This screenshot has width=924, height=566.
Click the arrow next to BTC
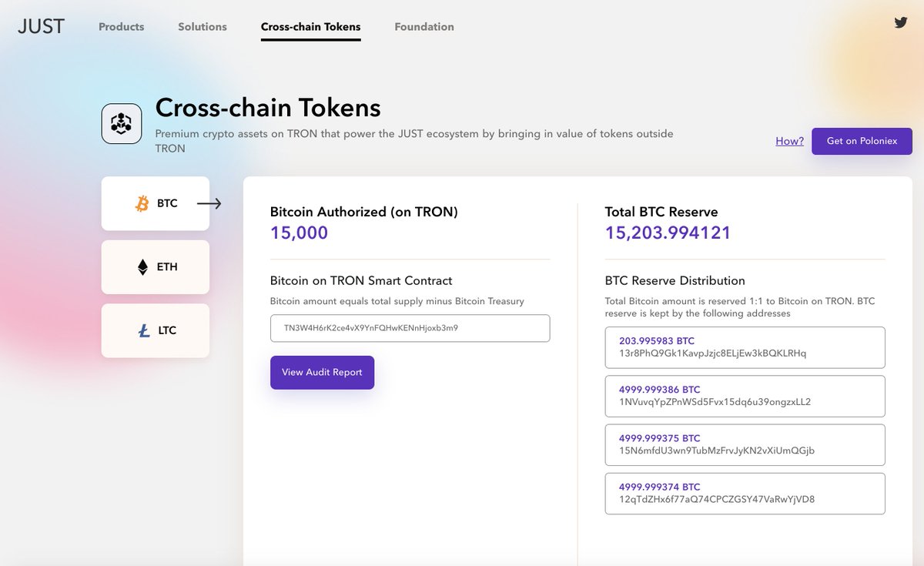click(209, 203)
